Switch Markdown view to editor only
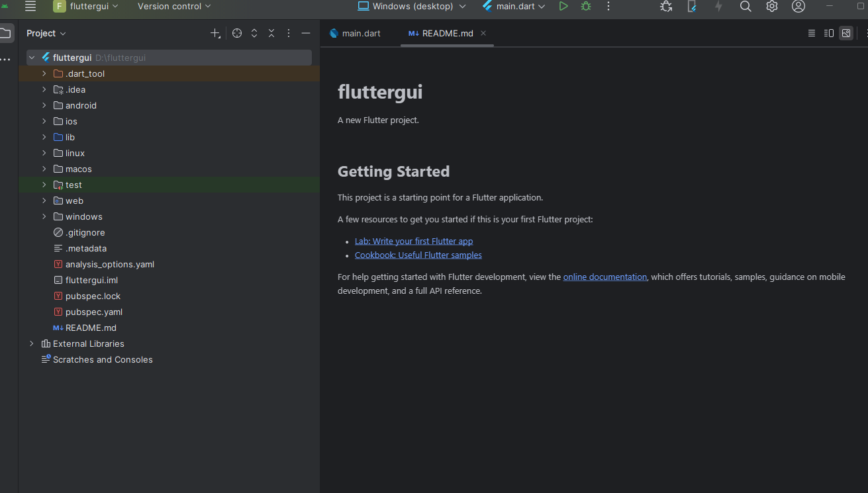The width and height of the screenshot is (868, 493). (x=811, y=33)
